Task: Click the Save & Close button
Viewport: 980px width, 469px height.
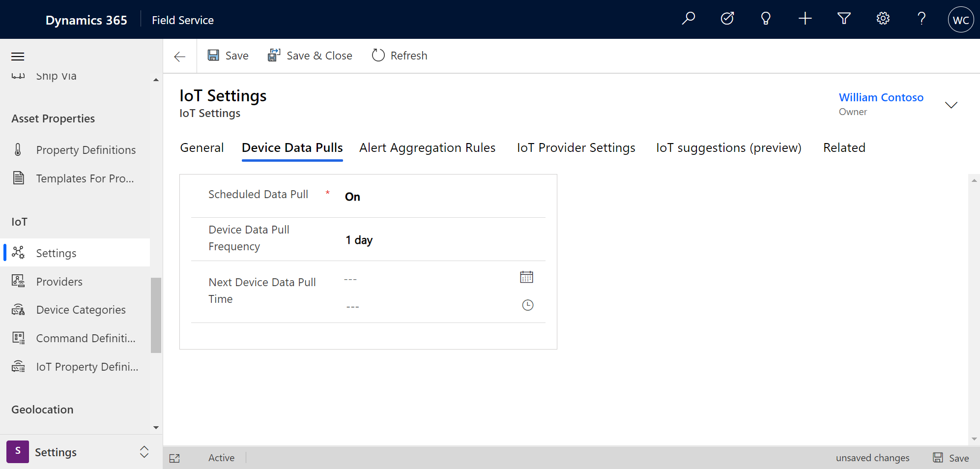Action: (x=310, y=56)
